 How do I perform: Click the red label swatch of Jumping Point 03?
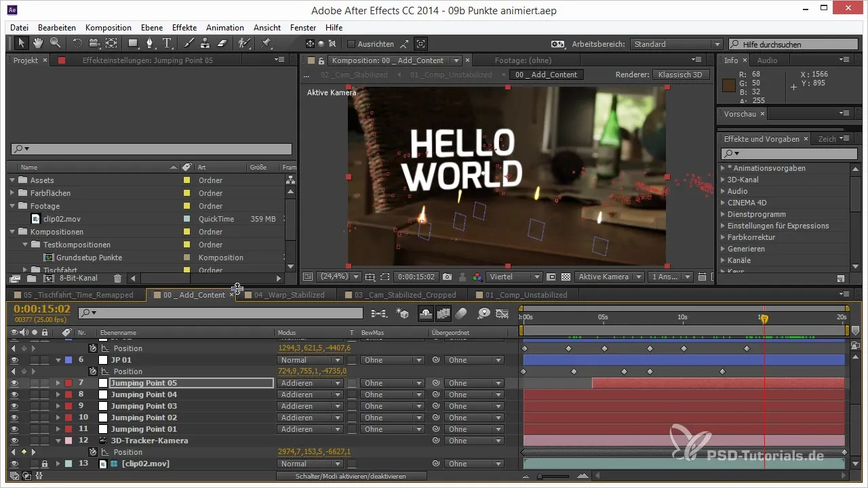point(68,406)
